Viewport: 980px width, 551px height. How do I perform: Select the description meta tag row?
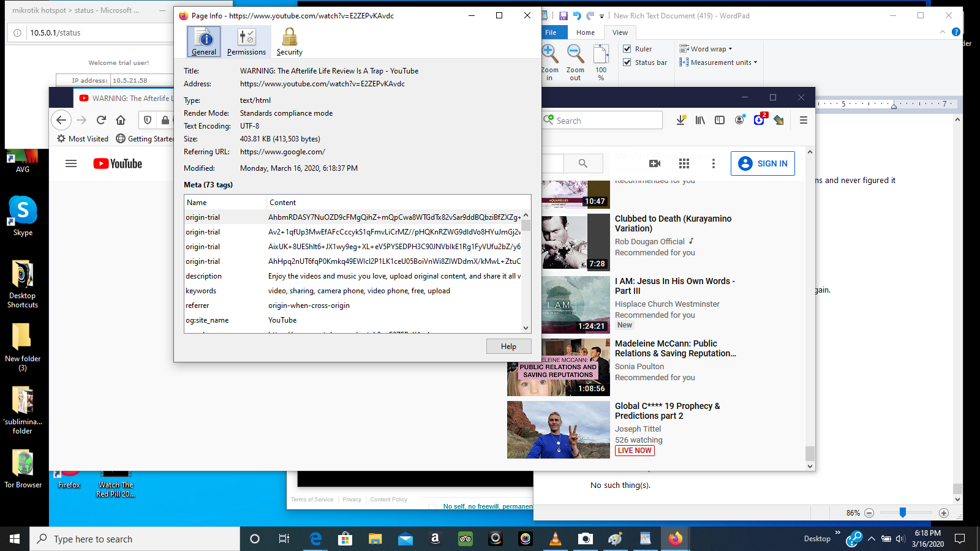pos(353,276)
